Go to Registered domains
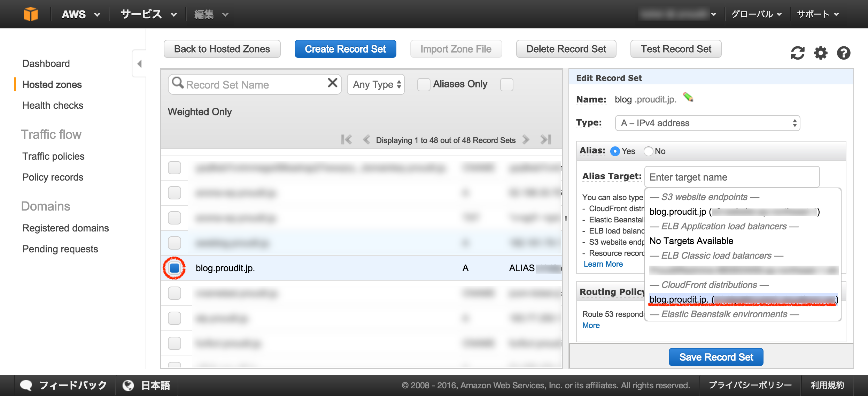The width and height of the screenshot is (868, 396). pyautogui.click(x=65, y=228)
